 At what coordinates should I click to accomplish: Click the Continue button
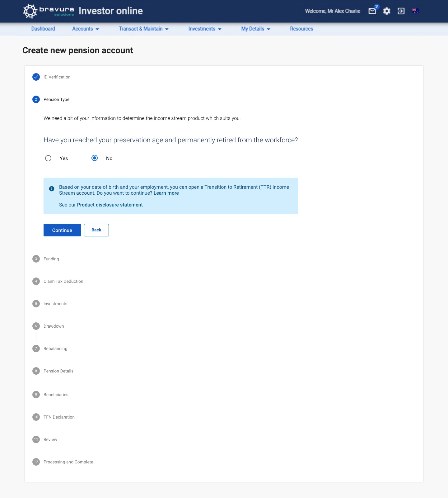[x=62, y=230]
